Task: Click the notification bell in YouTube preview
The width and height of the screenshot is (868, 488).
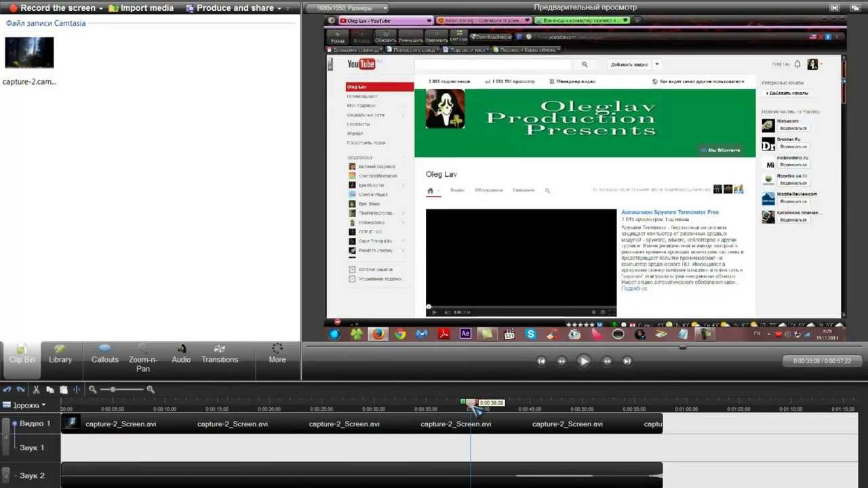Action: point(797,64)
